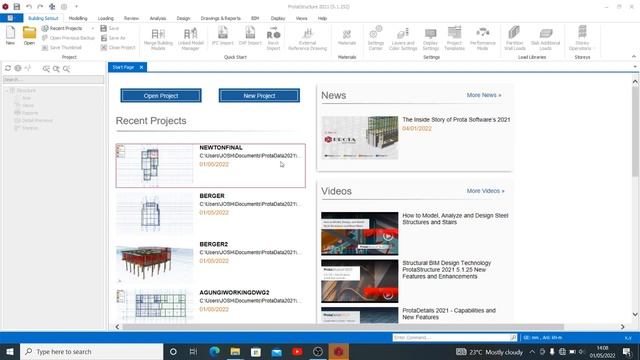The width and height of the screenshot is (640, 360).
Task: Switch to the Design ribbon tab
Action: click(183, 18)
